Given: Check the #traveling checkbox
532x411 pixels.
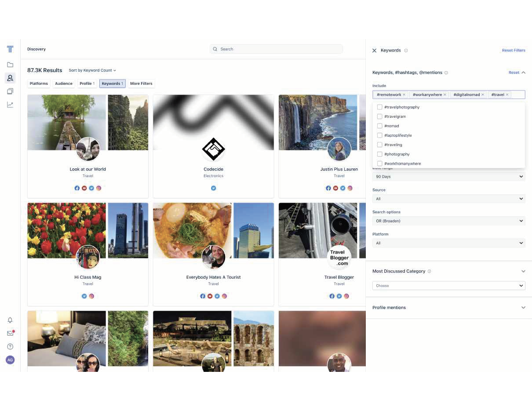Looking at the screenshot, I should pyautogui.click(x=380, y=145).
